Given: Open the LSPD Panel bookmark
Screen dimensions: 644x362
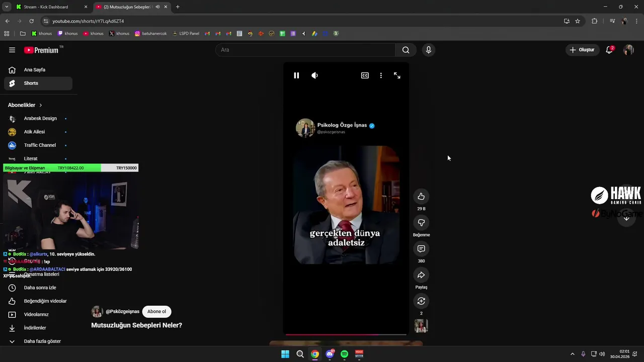Looking at the screenshot, I should [186, 34].
